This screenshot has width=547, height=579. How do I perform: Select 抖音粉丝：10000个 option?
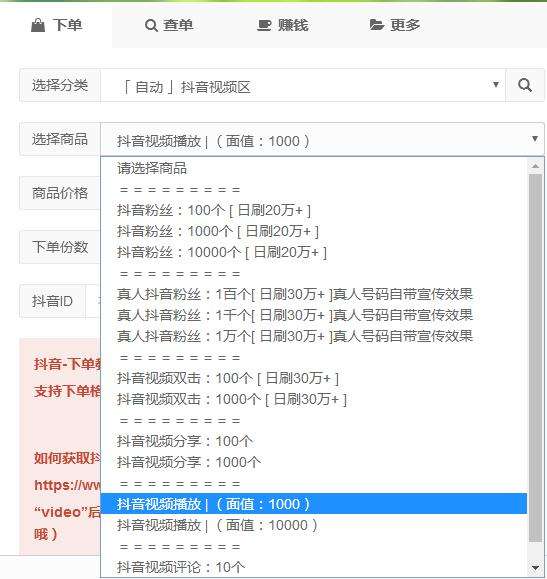point(314,252)
